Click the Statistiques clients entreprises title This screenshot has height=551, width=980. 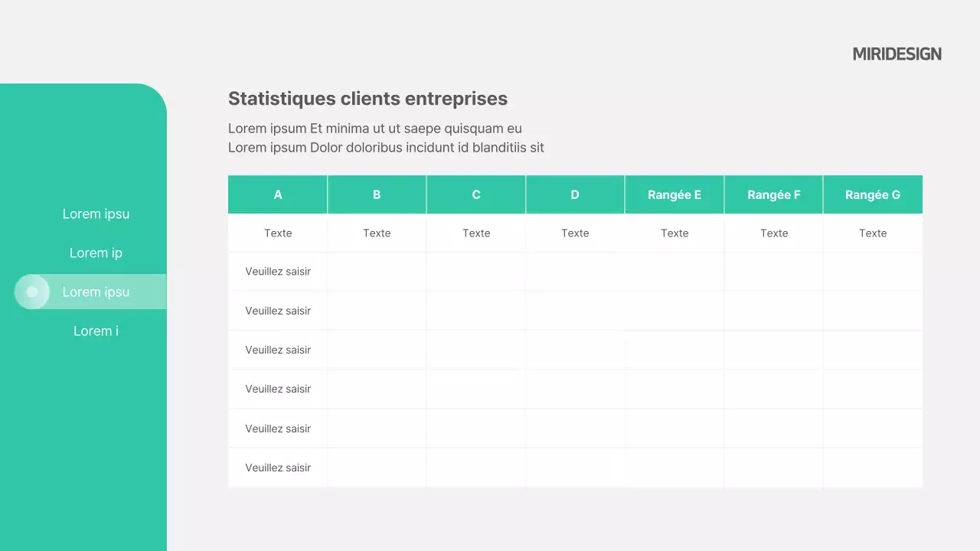(x=367, y=99)
